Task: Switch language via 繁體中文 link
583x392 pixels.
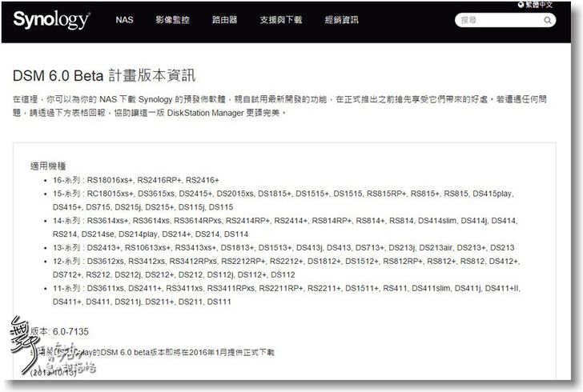Action: click(x=539, y=5)
